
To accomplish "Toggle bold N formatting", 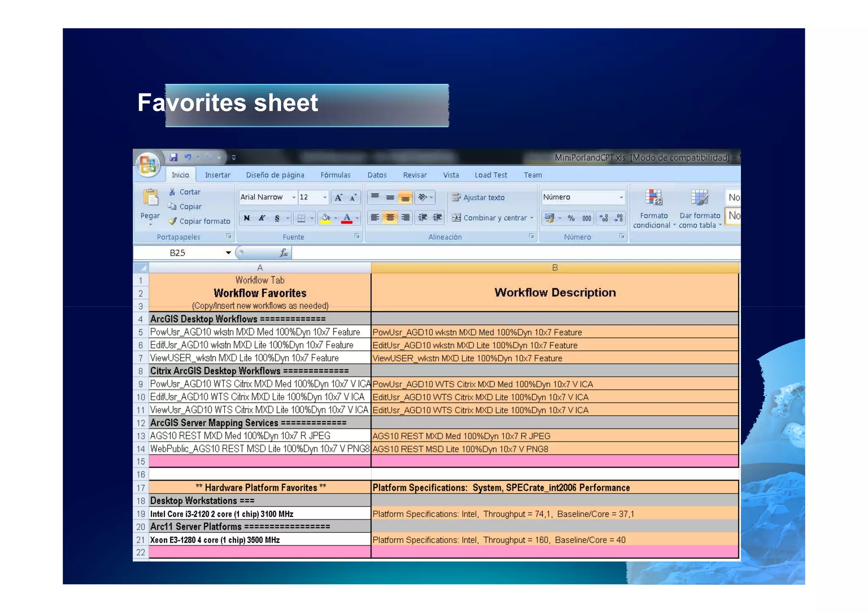I will coord(247,218).
